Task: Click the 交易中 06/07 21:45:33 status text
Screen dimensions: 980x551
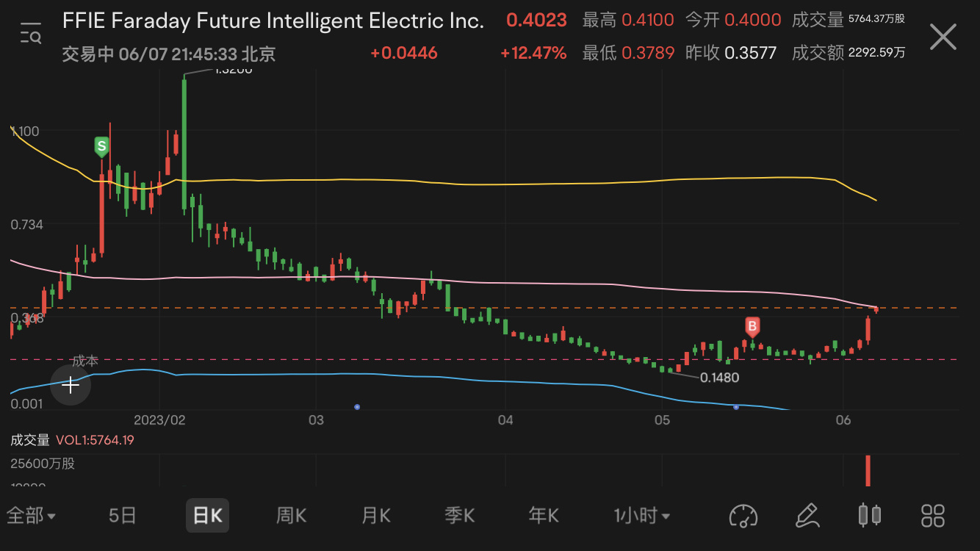Action: [169, 54]
